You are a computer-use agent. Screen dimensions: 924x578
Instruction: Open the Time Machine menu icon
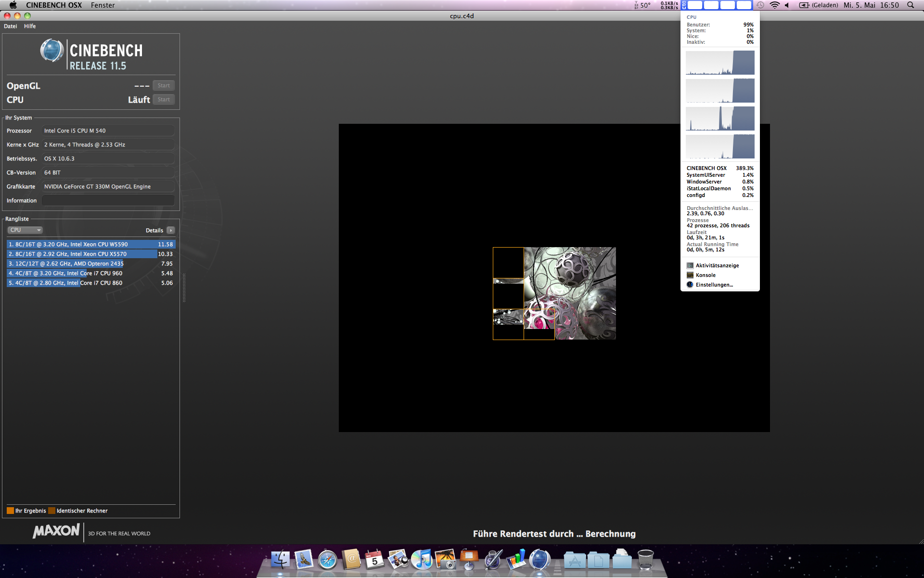point(760,5)
